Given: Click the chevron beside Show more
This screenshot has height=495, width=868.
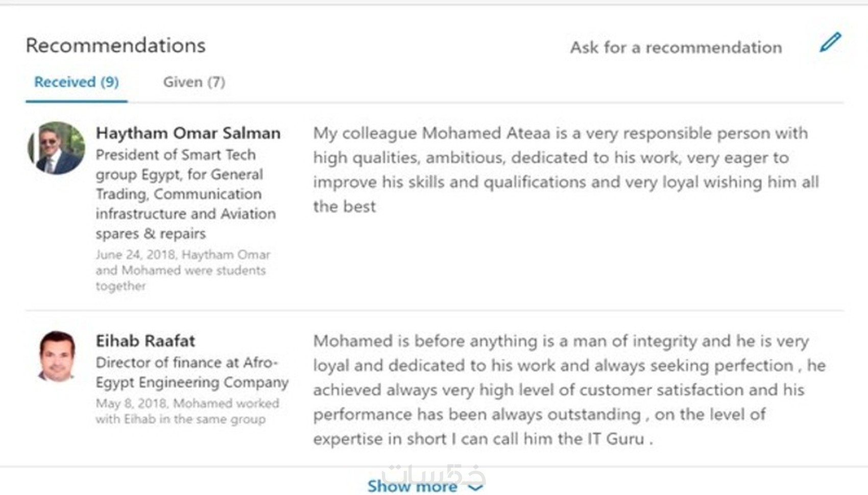Looking at the screenshot, I should [x=475, y=487].
